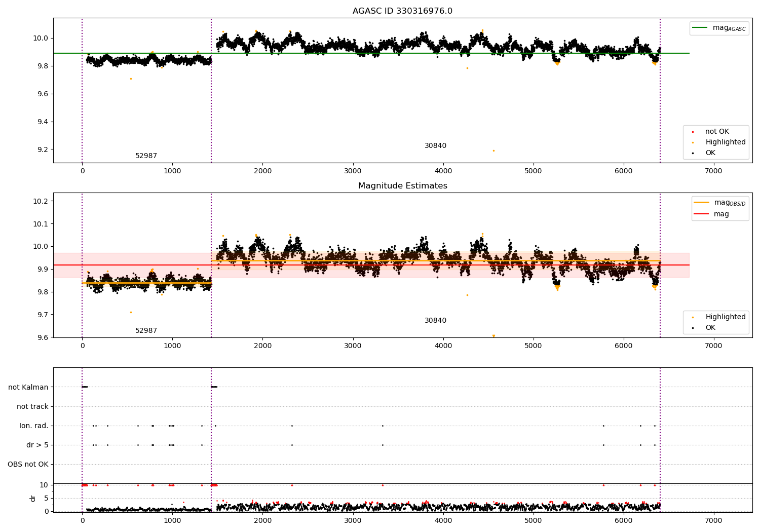Click x-axis tick 6000 under bottom plot
Image resolution: width=760 pixels, height=532 pixels.
(x=624, y=520)
